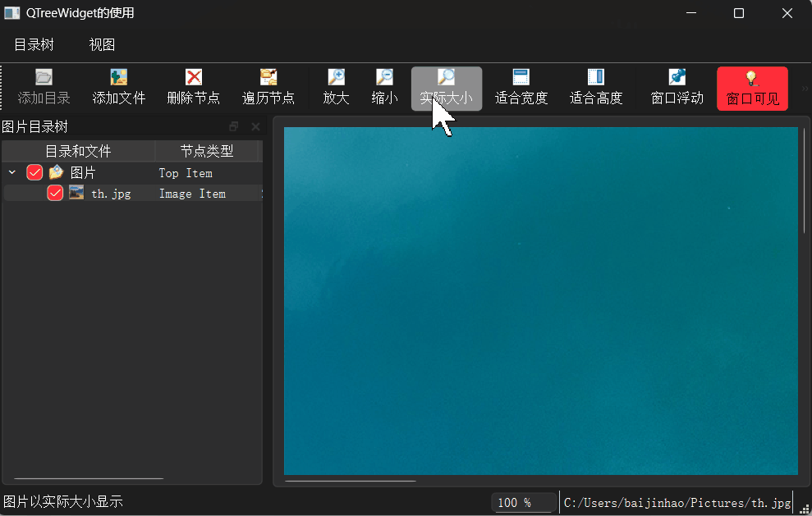
Task: Float the 图片目录树 dock panel
Action: point(234,126)
